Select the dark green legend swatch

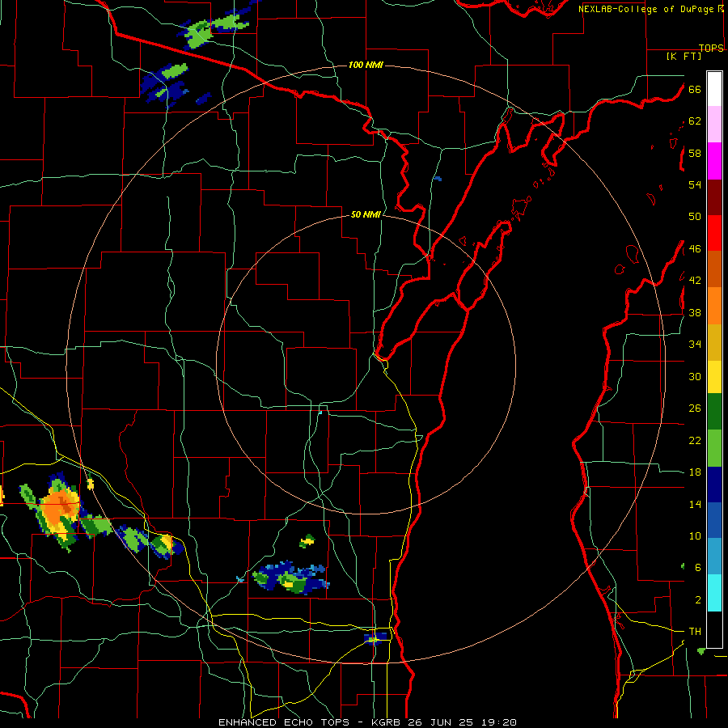point(714,412)
